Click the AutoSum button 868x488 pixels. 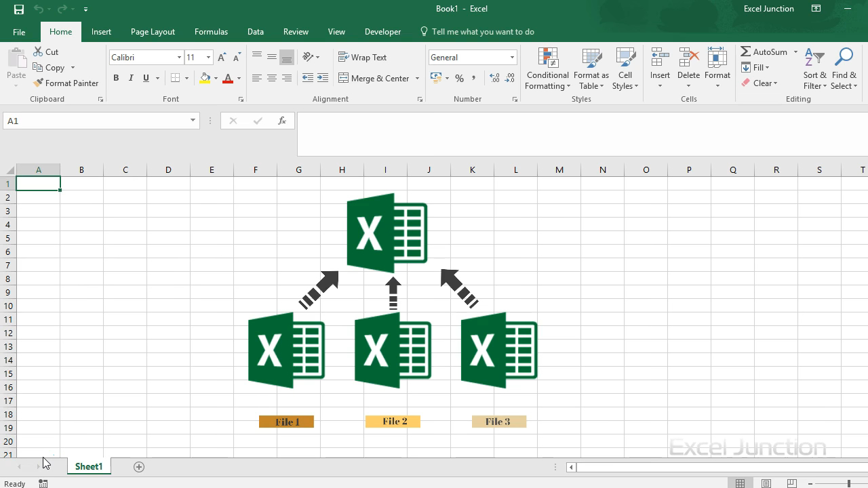click(x=764, y=52)
